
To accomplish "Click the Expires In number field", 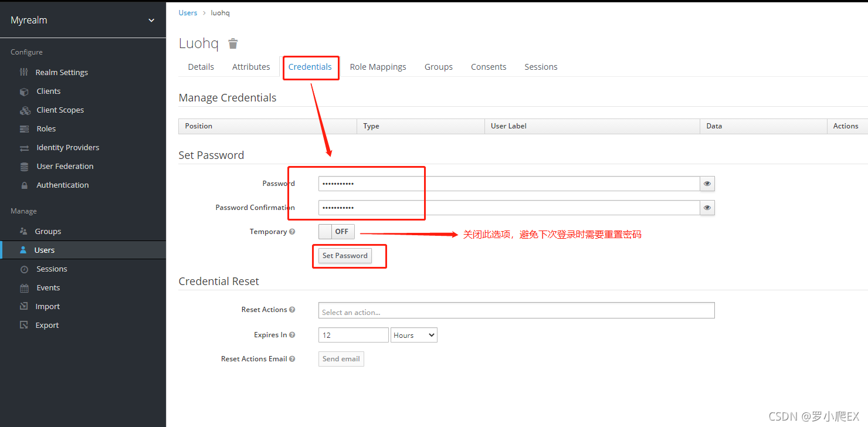I will 354,335.
